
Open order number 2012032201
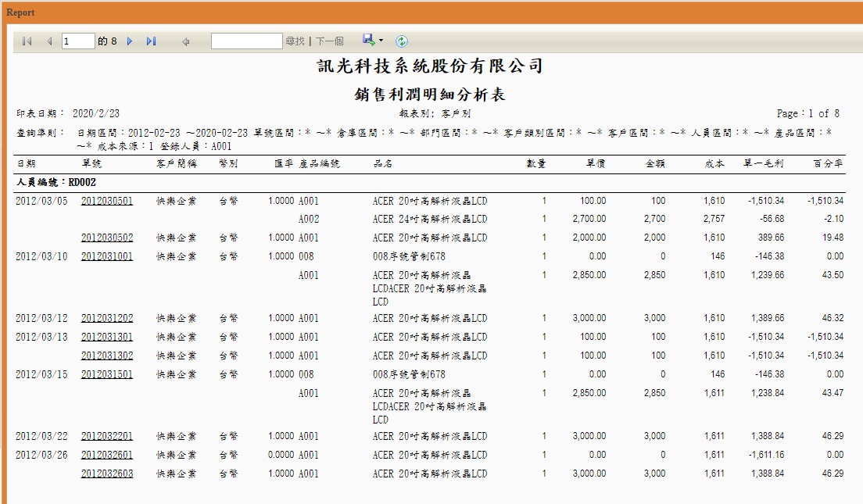[107, 436]
